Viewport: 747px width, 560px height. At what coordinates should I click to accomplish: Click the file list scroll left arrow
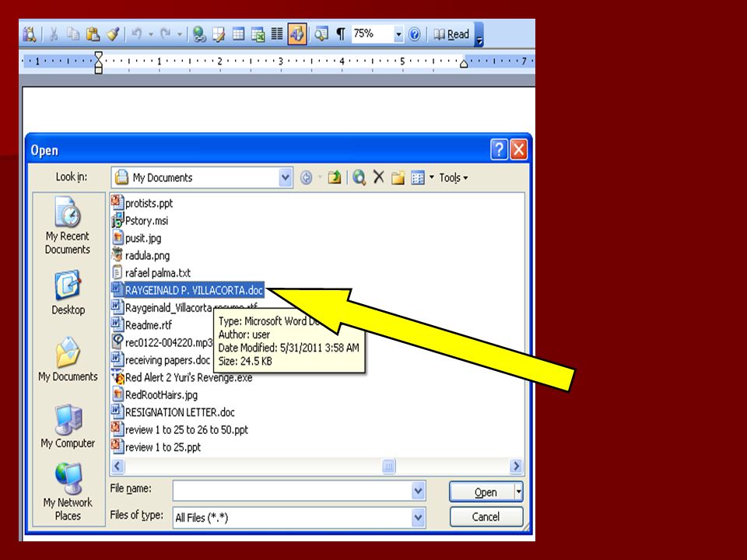click(x=117, y=466)
